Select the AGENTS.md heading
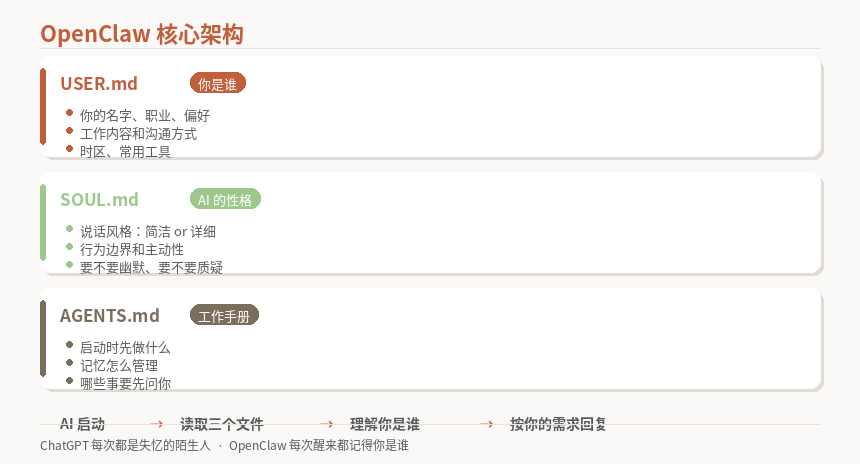This screenshot has height=464, width=860. pyautogui.click(x=110, y=316)
